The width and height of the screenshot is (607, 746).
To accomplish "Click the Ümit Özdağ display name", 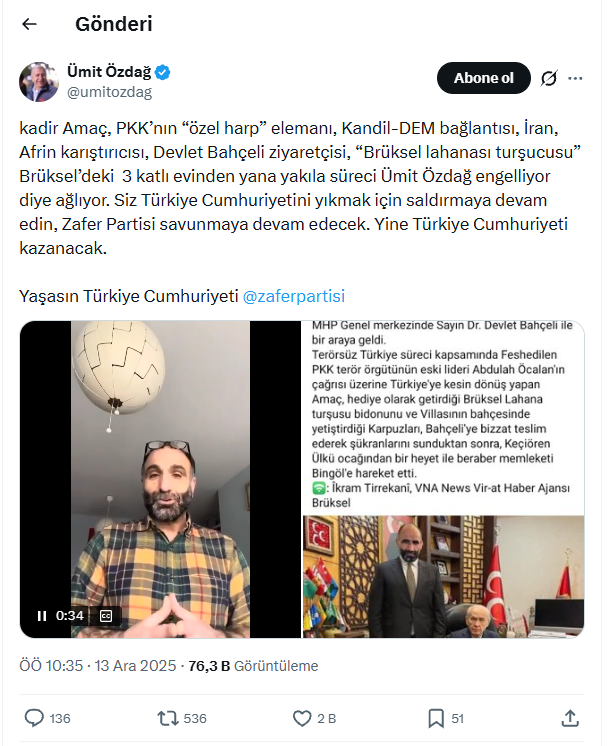I will coord(109,72).
